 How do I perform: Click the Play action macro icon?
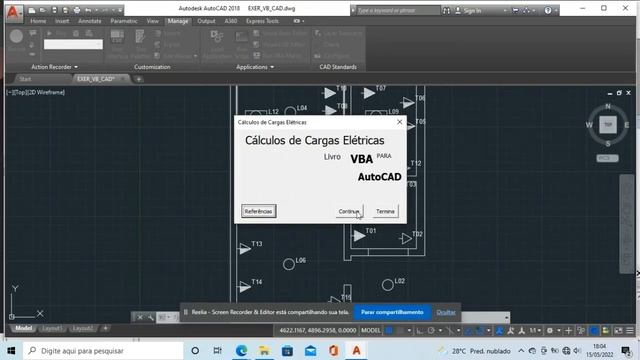[x=49, y=33]
